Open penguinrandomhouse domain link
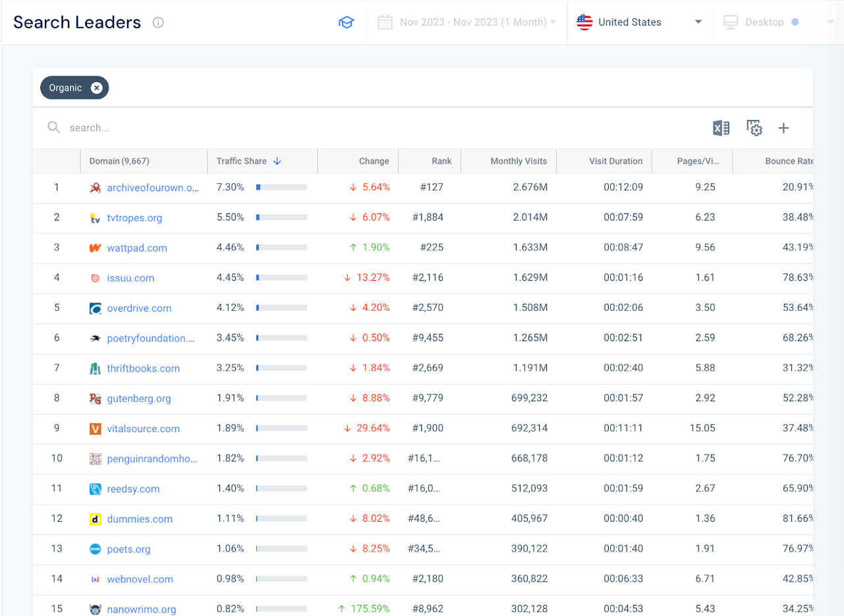This screenshot has height=616, width=844. pyautogui.click(x=152, y=459)
